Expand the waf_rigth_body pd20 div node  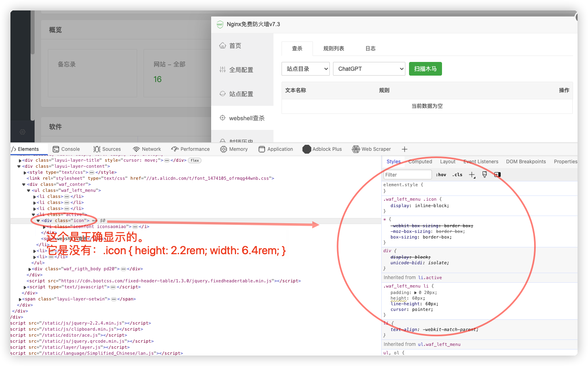coord(30,269)
